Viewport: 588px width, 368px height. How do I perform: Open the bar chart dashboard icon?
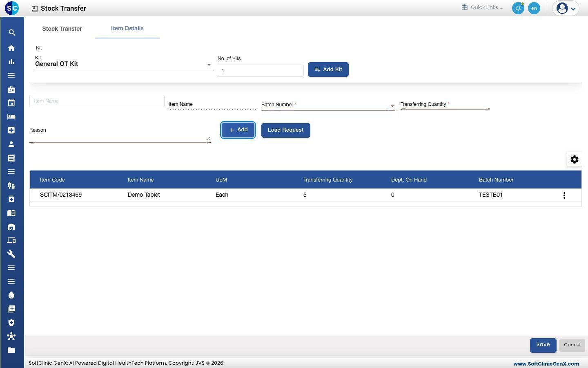(x=11, y=62)
